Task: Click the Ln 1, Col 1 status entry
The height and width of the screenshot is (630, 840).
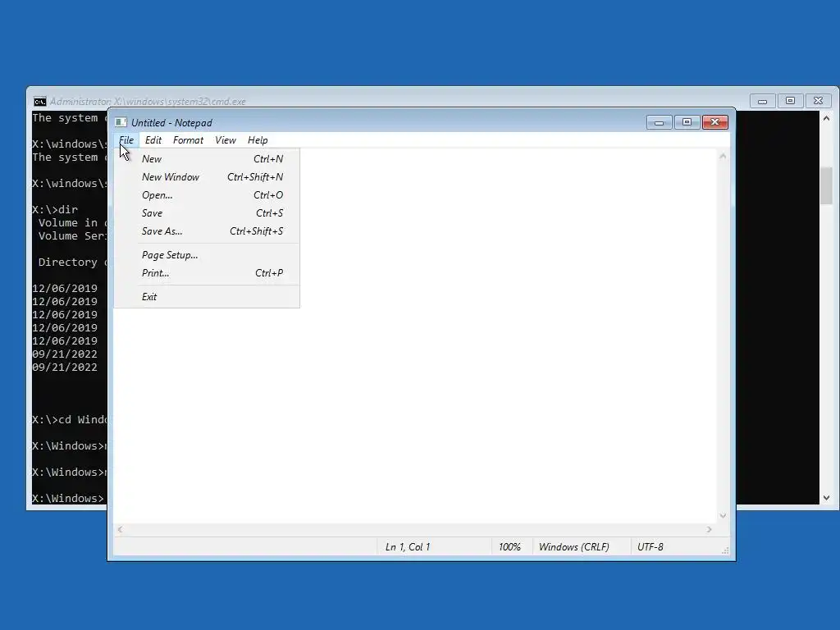Action: (407, 547)
